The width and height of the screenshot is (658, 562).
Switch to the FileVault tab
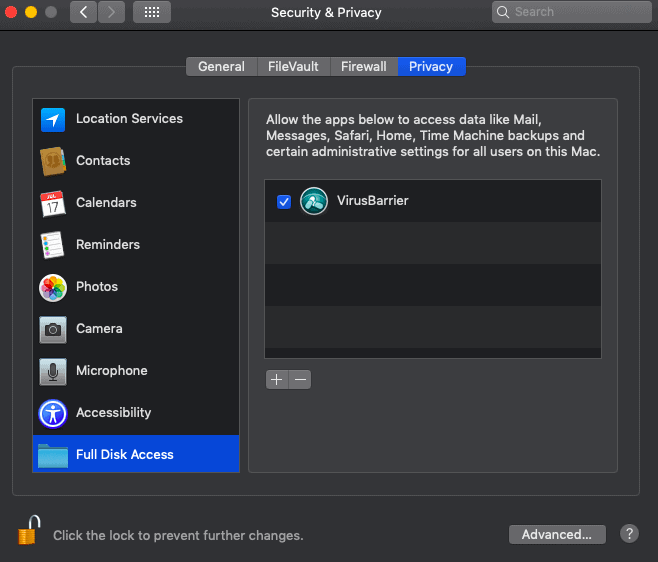coord(293,66)
